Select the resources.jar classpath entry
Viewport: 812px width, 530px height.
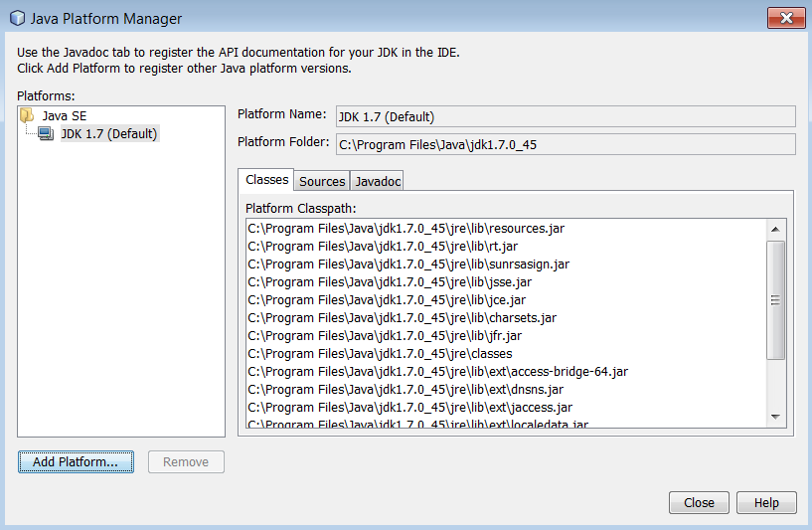click(406, 229)
